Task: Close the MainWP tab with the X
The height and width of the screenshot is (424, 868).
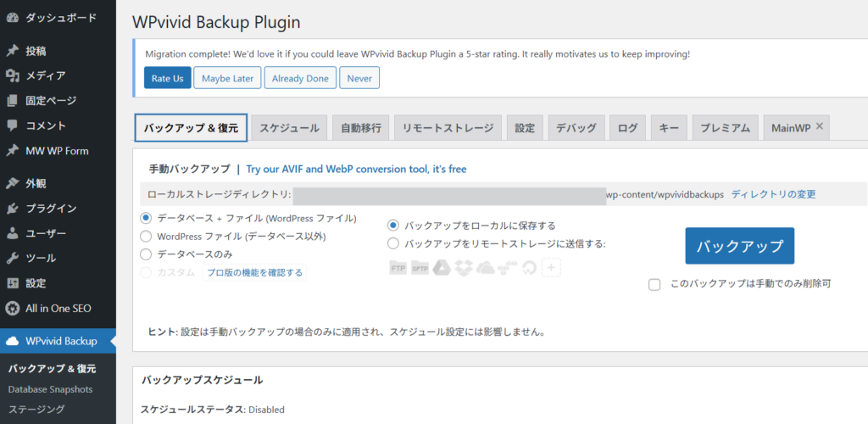Action: [x=820, y=127]
